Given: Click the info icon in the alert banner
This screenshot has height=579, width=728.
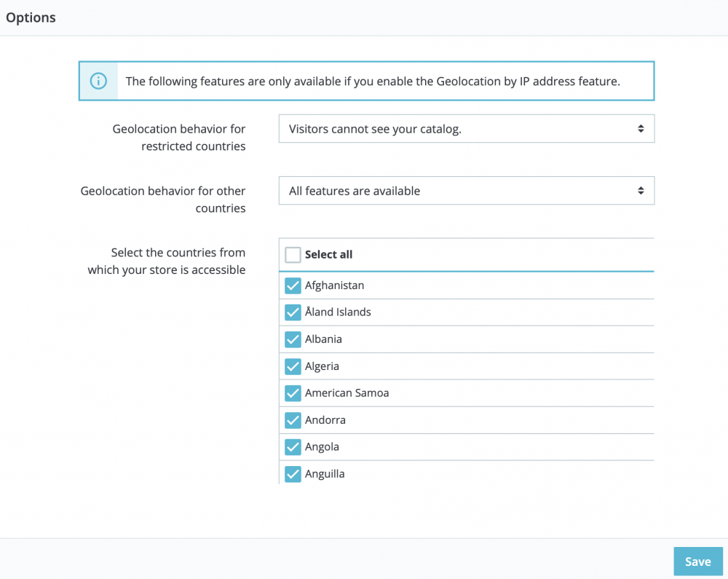Looking at the screenshot, I should point(98,81).
